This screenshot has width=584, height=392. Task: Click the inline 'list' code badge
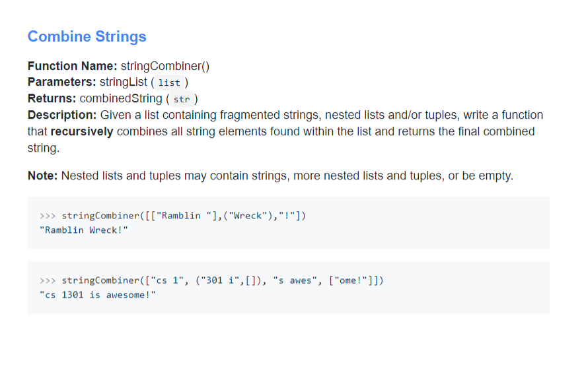pyautogui.click(x=169, y=83)
